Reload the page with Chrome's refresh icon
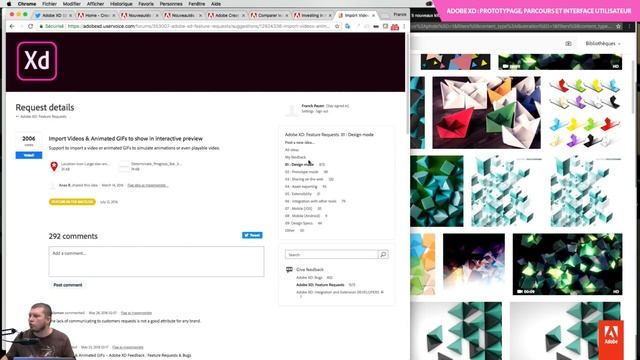This screenshot has height=360, width=640. pos(30,26)
